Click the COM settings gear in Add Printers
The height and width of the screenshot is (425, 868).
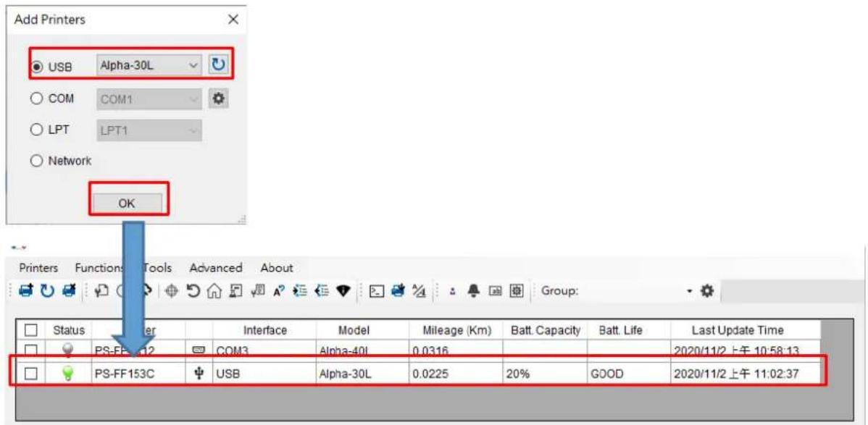pos(218,99)
